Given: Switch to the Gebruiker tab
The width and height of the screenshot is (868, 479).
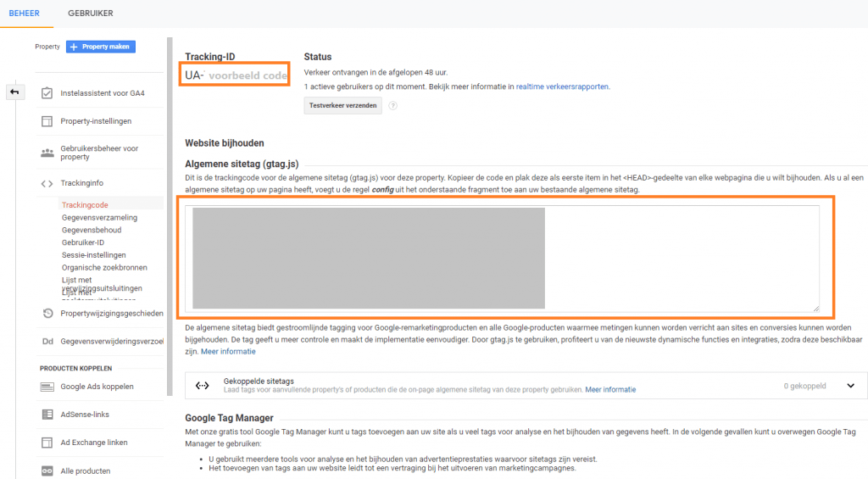Looking at the screenshot, I should (x=92, y=13).
